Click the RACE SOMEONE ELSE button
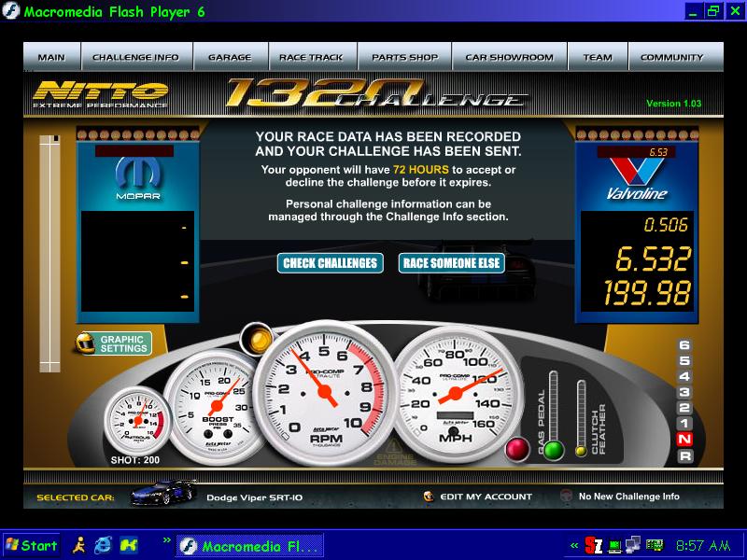 pos(452,263)
